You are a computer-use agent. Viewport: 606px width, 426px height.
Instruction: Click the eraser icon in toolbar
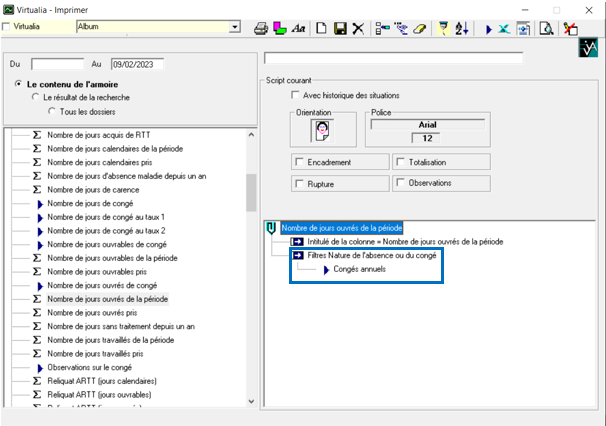point(420,28)
